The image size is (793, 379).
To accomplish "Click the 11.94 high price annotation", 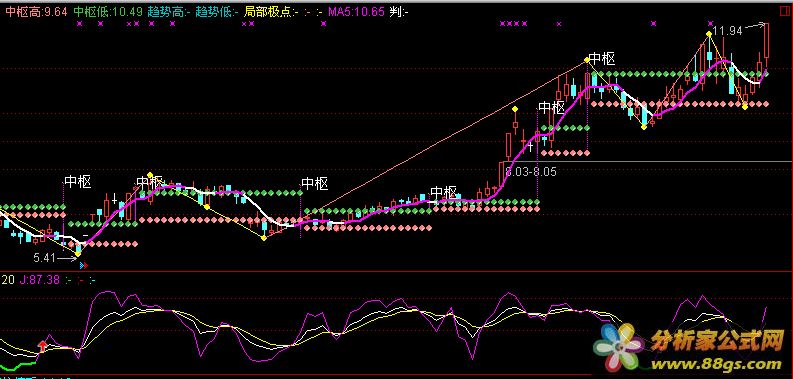I will pos(729,31).
